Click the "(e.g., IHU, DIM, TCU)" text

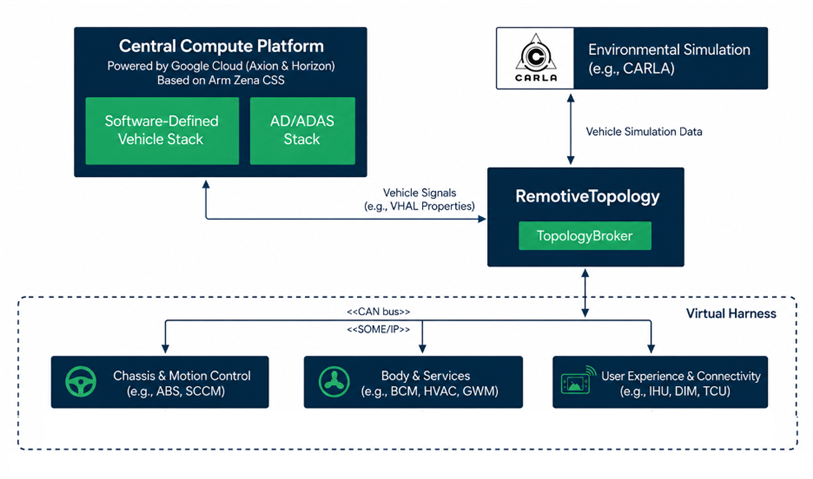tap(675, 391)
